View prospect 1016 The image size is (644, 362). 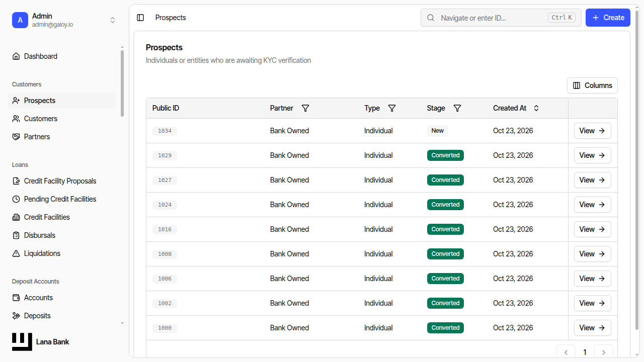pos(592,229)
